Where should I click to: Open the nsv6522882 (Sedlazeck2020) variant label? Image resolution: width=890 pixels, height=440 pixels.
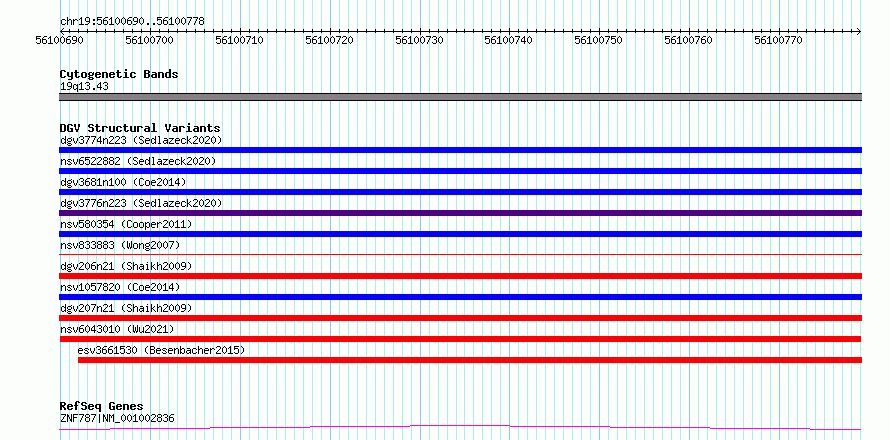point(138,161)
